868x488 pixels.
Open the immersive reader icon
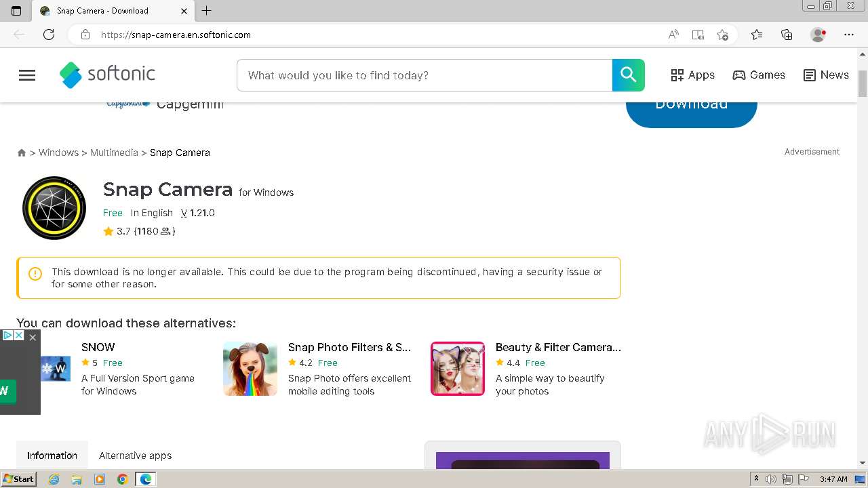click(698, 35)
